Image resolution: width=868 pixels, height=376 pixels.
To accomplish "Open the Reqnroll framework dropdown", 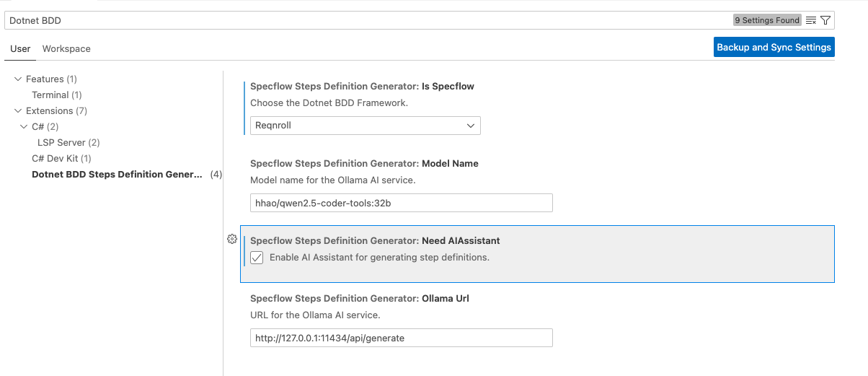I will click(365, 125).
